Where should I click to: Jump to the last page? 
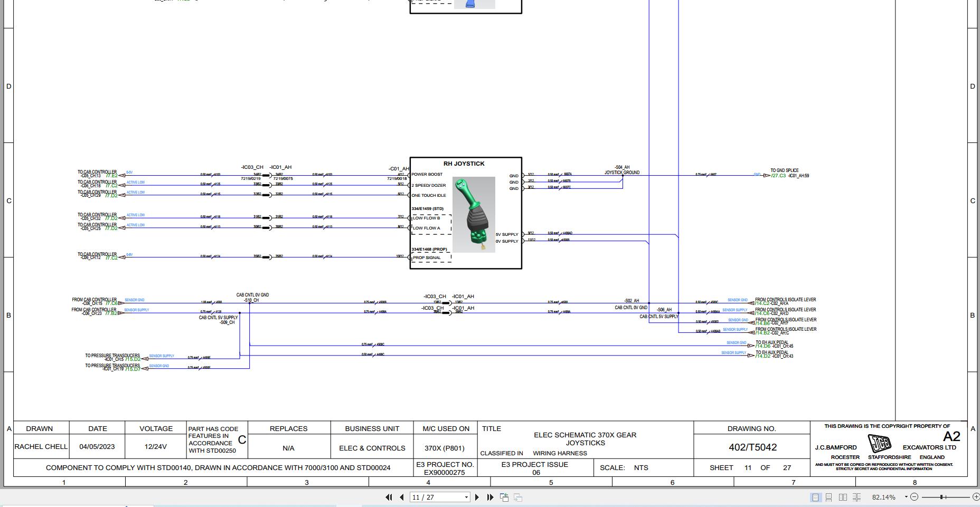(490, 497)
